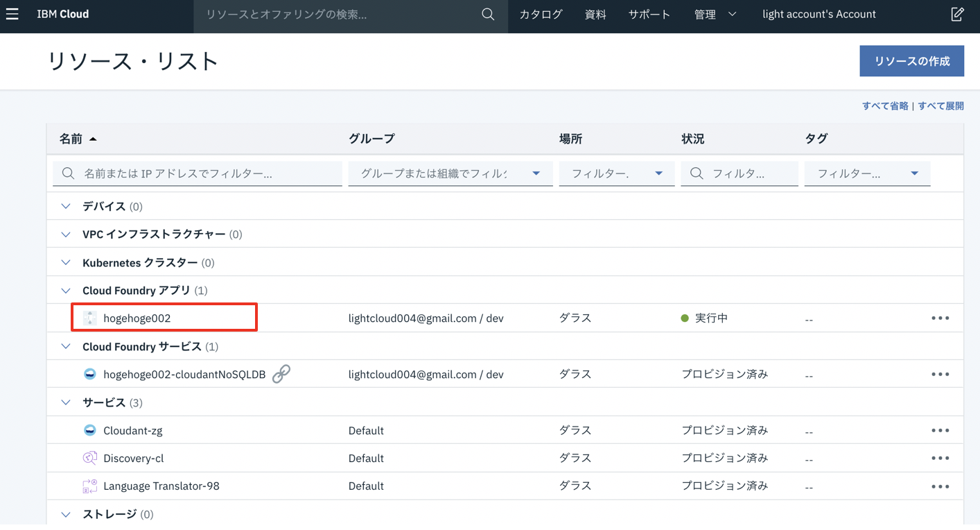Click the group cell in hogehoge002 row
This screenshot has width=980, height=530.
coord(426,318)
